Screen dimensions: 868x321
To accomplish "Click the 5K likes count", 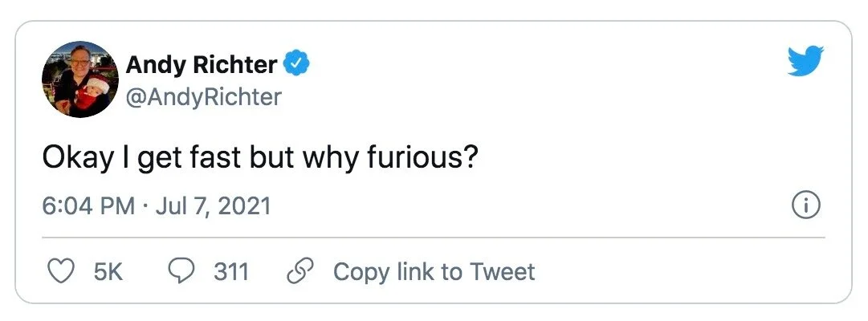I will point(108,271).
